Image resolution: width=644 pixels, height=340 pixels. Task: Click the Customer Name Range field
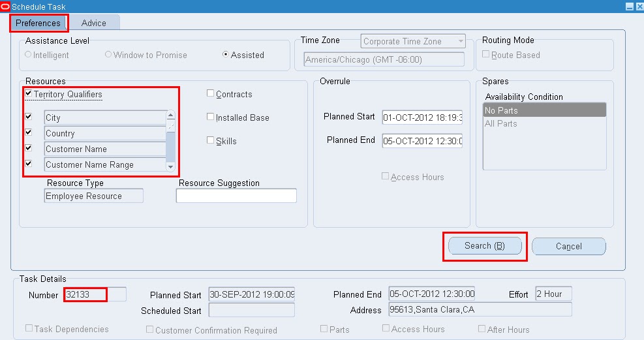(105, 164)
